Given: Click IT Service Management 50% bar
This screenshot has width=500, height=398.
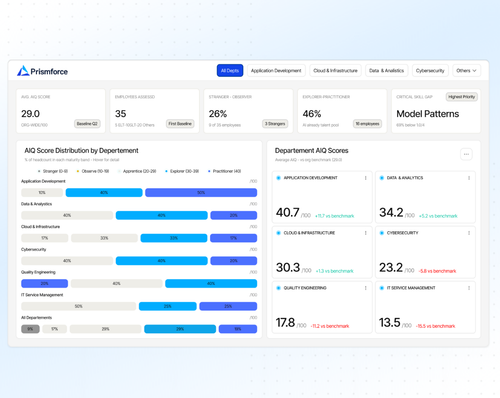Looking at the screenshot, I should pyautogui.click(x=79, y=306).
